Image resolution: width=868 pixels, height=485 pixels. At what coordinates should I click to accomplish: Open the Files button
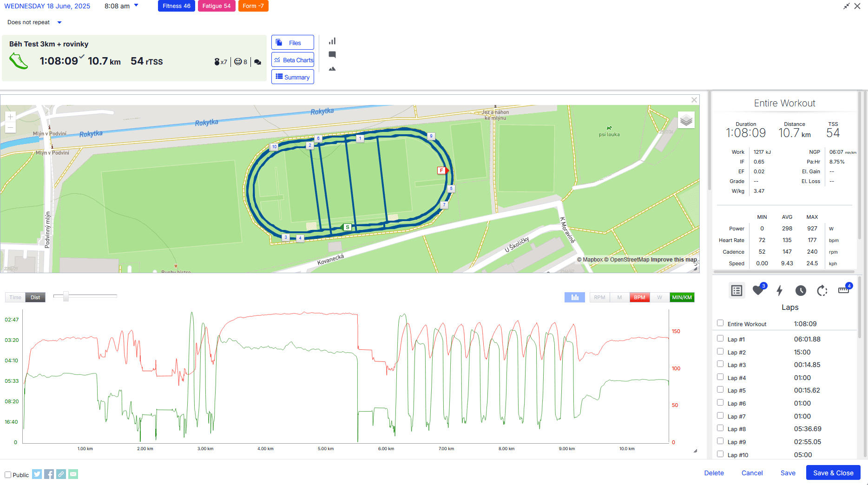coord(293,42)
